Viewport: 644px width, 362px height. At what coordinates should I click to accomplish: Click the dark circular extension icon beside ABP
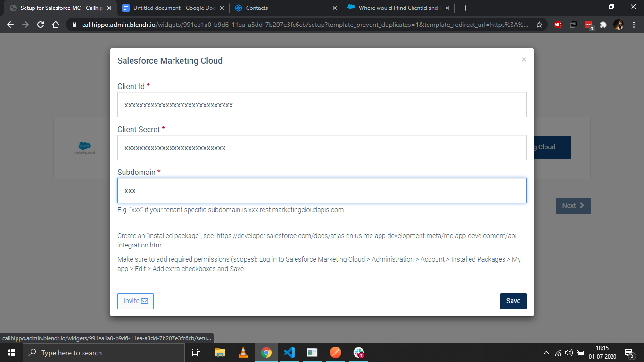pos(573,25)
